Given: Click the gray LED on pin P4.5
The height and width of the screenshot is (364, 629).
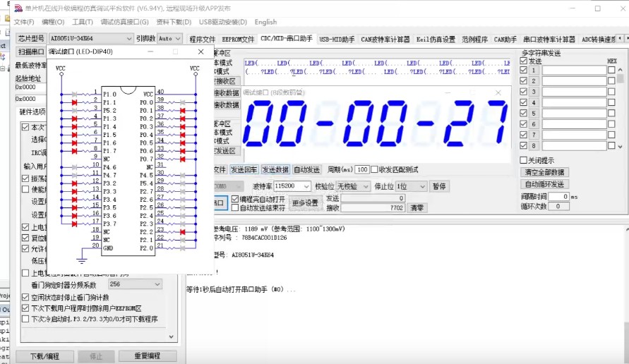Looking at the screenshot, I should click(x=183, y=175).
